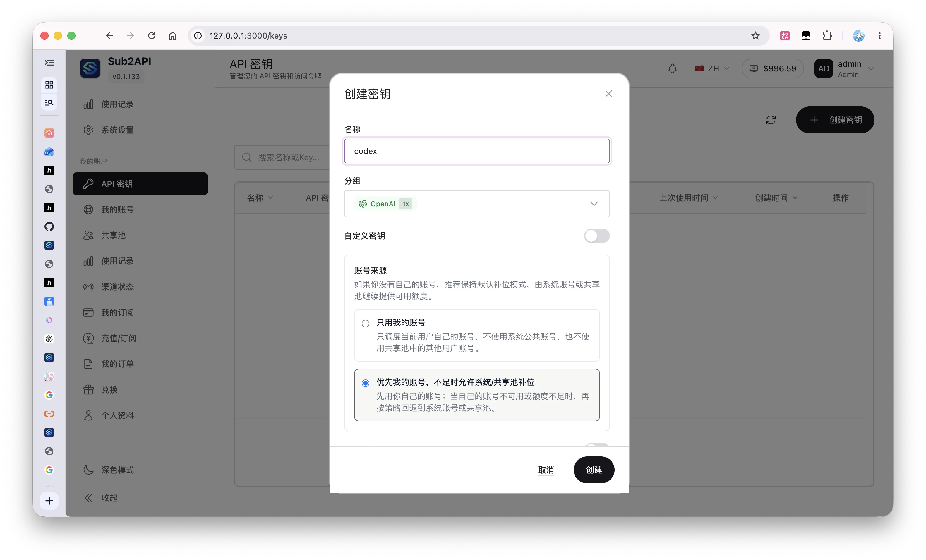Sort by 创建时间 column
The height and width of the screenshot is (560, 926).
(776, 197)
